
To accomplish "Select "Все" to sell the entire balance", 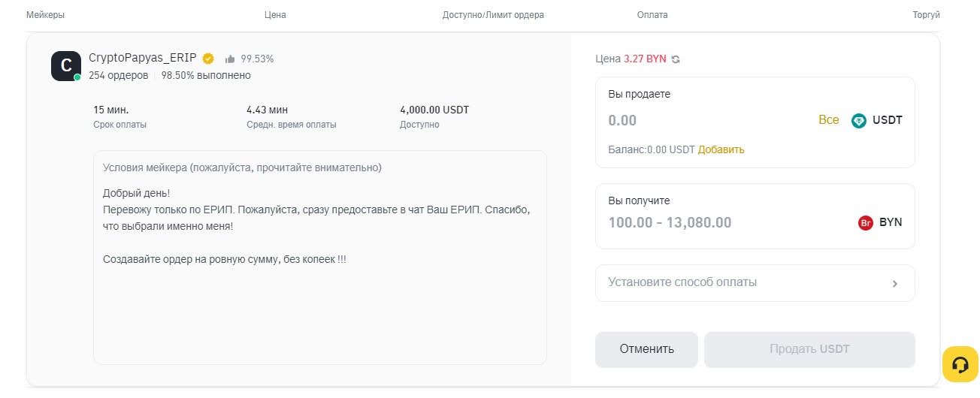I will tap(828, 120).
